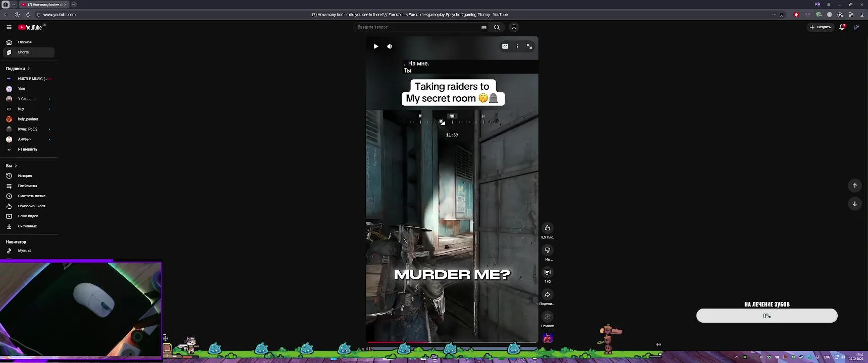Open a new browser tab
The image size is (868, 363).
(74, 5)
